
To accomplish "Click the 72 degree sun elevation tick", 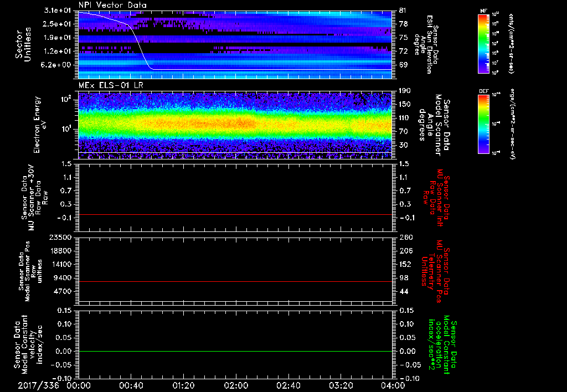I will point(404,51).
